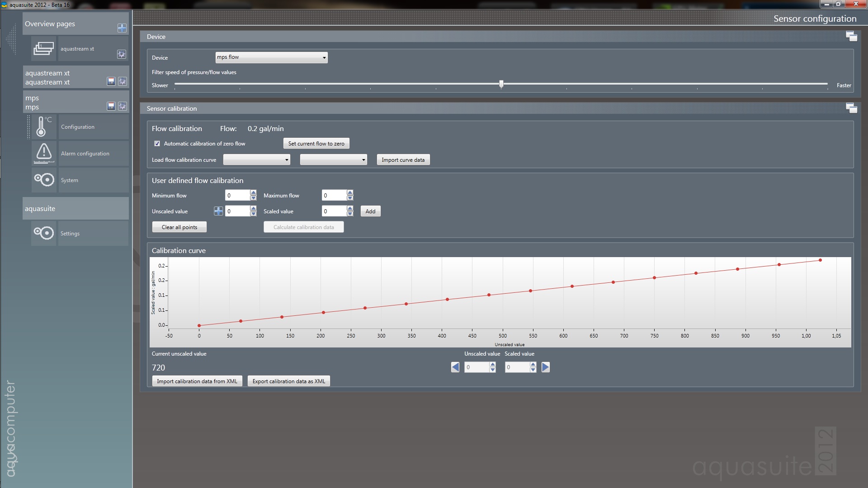
Task: Open the first Load flow calibration curve dropdown
Action: coord(256,160)
